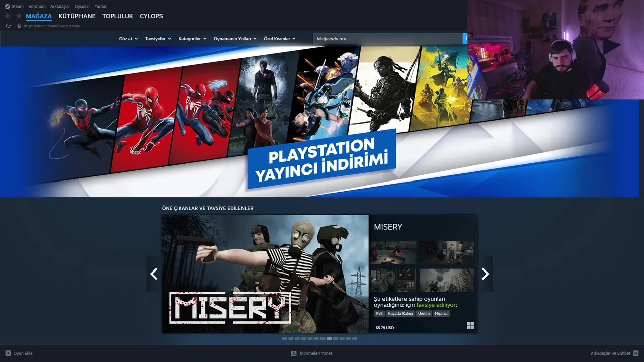Click the MISERY title on featured card

[x=388, y=227]
